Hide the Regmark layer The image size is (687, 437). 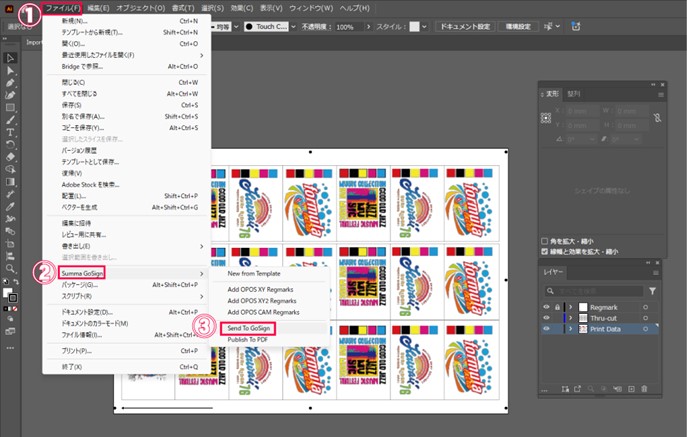coord(546,307)
